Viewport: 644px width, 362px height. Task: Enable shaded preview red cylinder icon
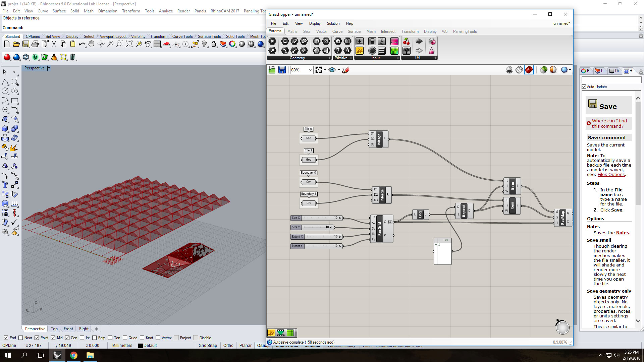point(529,70)
